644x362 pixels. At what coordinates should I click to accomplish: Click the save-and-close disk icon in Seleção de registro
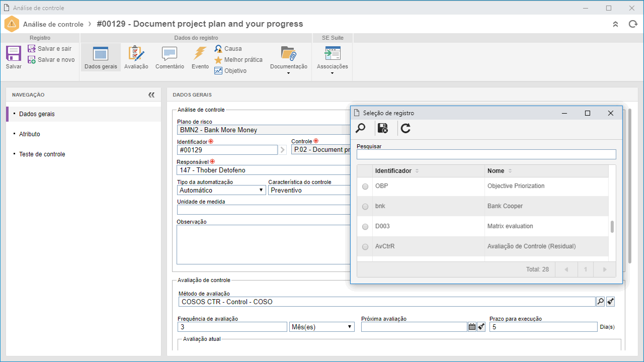(382, 128)
